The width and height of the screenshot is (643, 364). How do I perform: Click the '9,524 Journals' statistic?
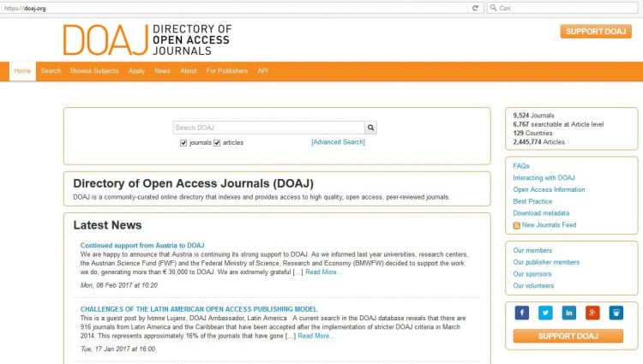pos(533,116)
